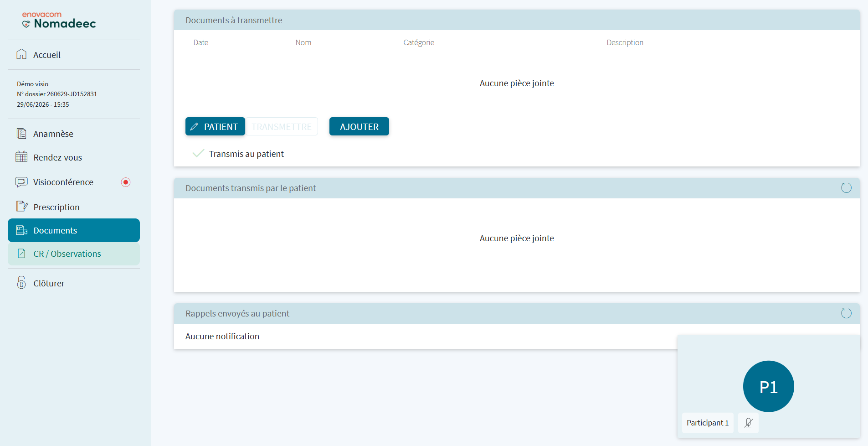Click the Description column header
The height and width of the screenshot is (446, 868).
point(625,42)
